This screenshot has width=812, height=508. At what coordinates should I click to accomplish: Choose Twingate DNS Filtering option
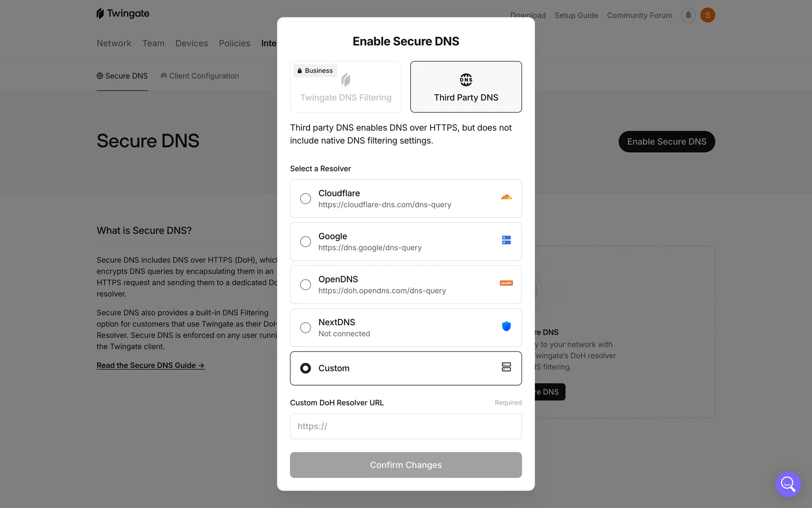pos(346,87)
